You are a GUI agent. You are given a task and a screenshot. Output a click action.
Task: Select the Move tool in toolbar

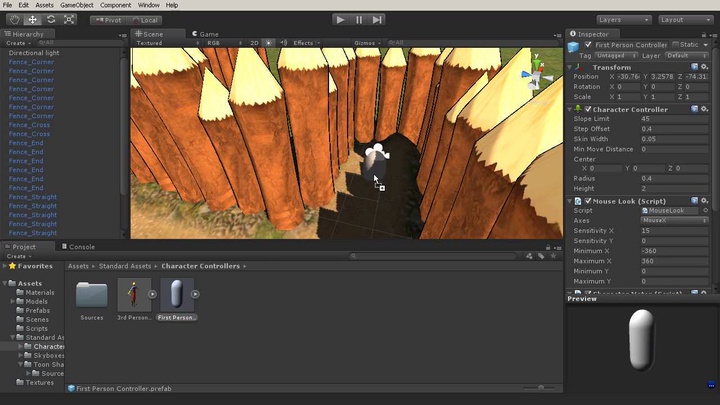pyautogui.click(x=32, y=19)
